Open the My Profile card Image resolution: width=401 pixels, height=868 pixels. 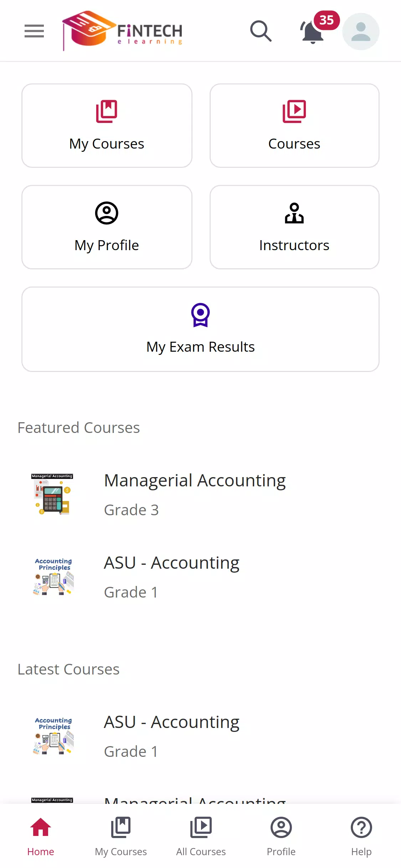(x=107, y=227)
